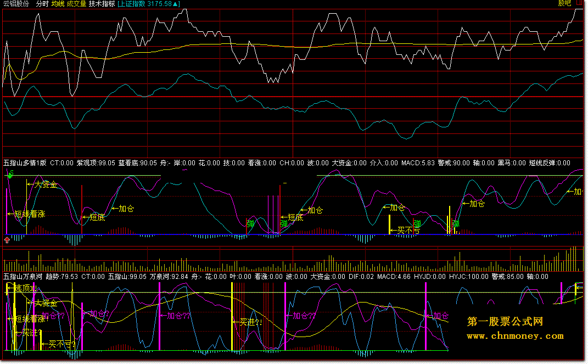This screenshot has height=364, width=588.
Task: Click the green 弹 marker near 买不亏
Action: 417,224
